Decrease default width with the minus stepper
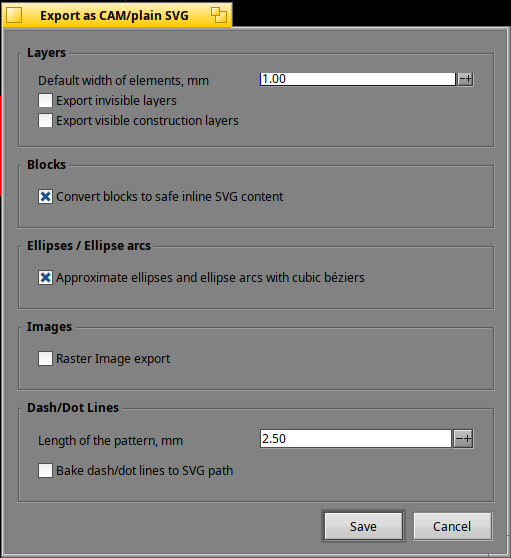The width and height of the screenshot is (511, 558). click(462, 79)
